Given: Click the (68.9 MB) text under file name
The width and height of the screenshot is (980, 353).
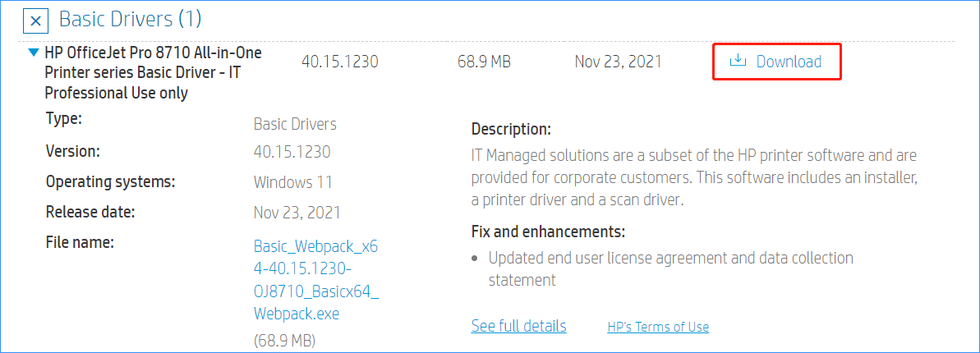Looking at the screenshot, I should pos(284,340).
